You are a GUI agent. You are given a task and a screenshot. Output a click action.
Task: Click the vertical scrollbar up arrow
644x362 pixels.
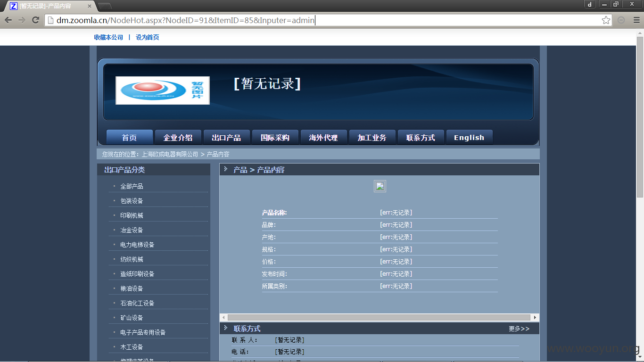coord(640,33)
